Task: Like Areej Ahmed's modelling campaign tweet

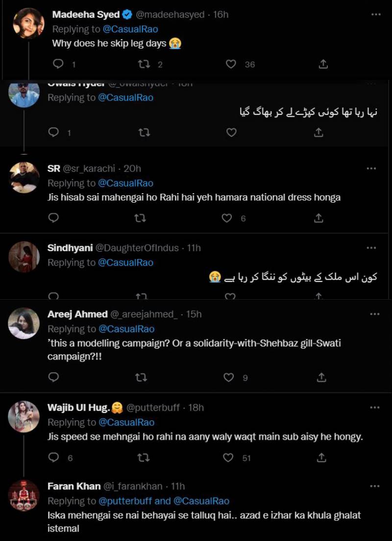Action: coord(229,377)
